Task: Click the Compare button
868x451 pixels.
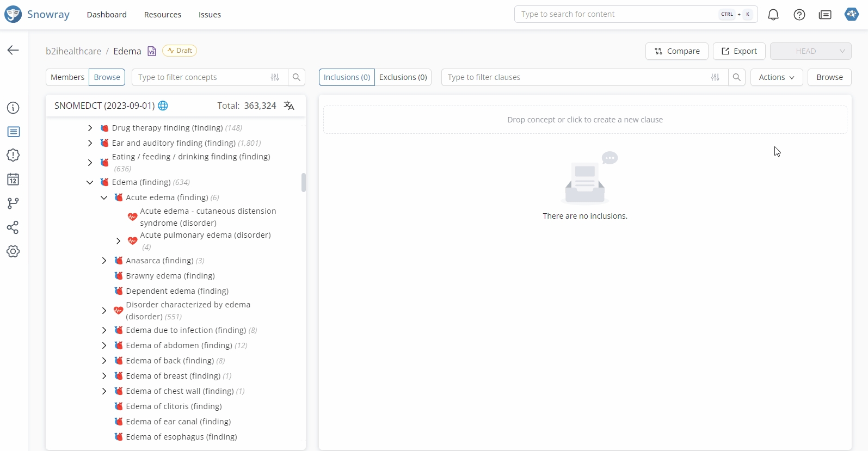Action: [x=676, y=51]
